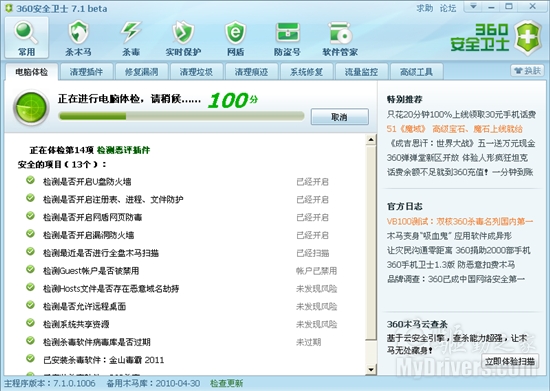Open the orange 51《魔域》 promotion link
This screenshot has width=550, height=391.
tap(455, 129)
